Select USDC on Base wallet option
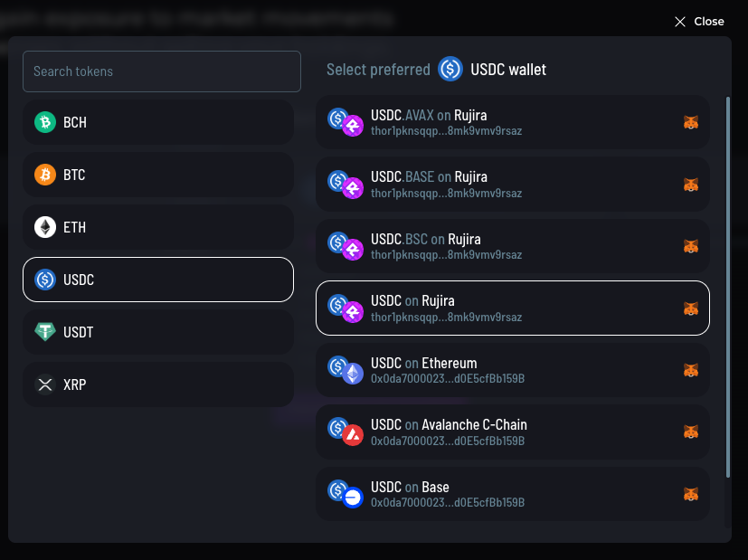 click(512, 494)
